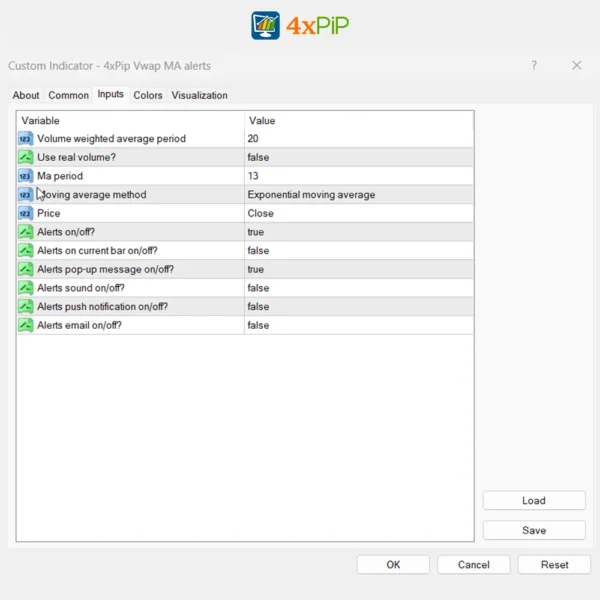Open the Visualization tab

(x=199, y=96)
